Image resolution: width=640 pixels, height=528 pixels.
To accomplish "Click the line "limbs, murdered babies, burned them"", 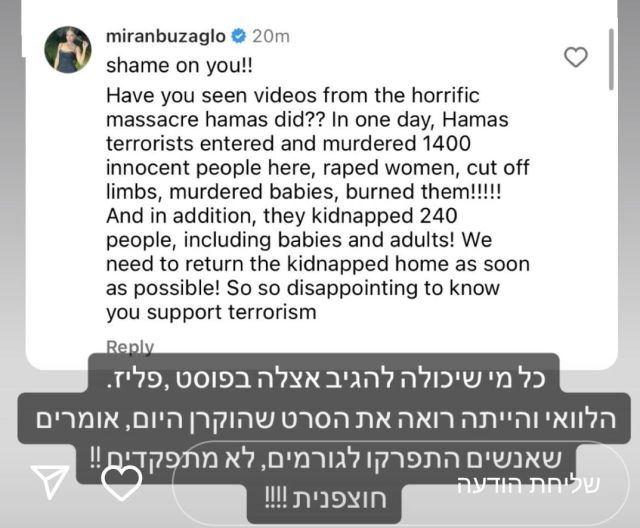I will [x=304, y=192].
